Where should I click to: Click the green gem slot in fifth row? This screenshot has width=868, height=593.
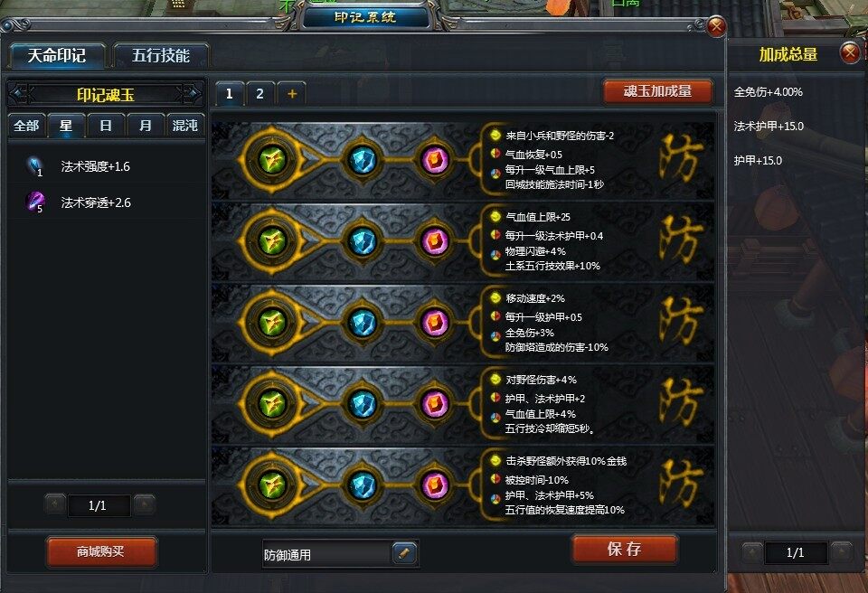point(272,485)
